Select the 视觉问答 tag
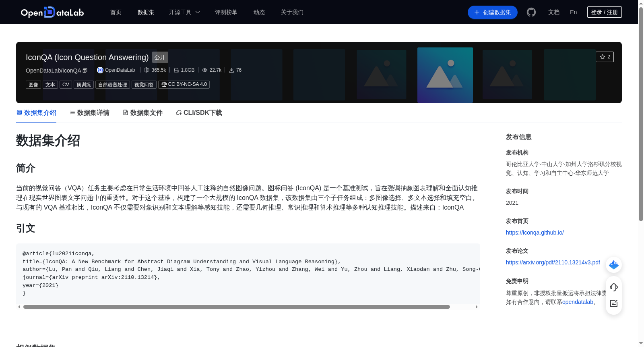 tap(144, 85)
